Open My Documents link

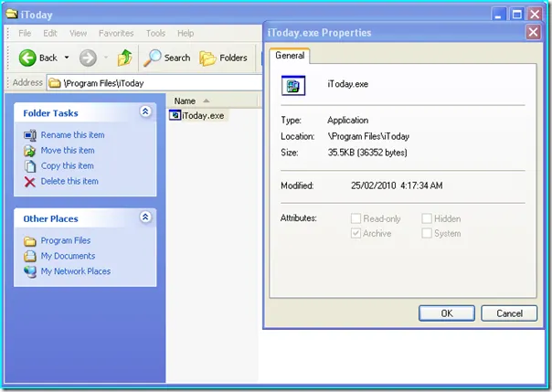click(x=68, y=256)
